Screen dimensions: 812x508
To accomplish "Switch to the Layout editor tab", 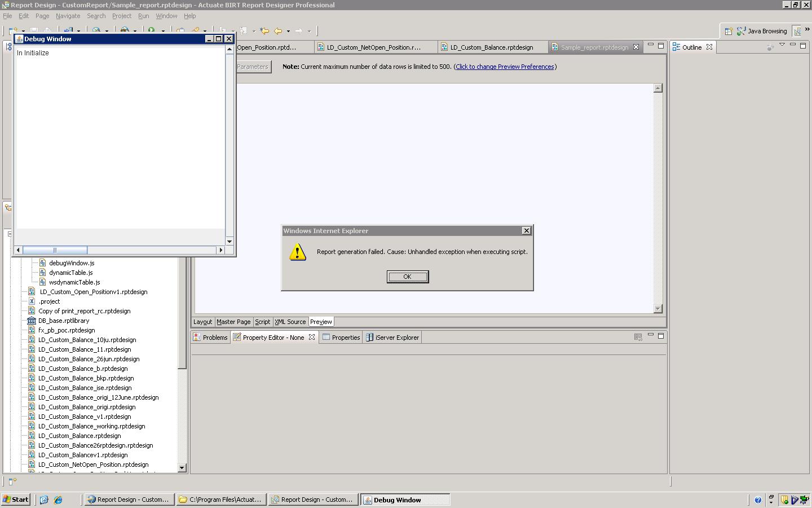I will [202, 322].
